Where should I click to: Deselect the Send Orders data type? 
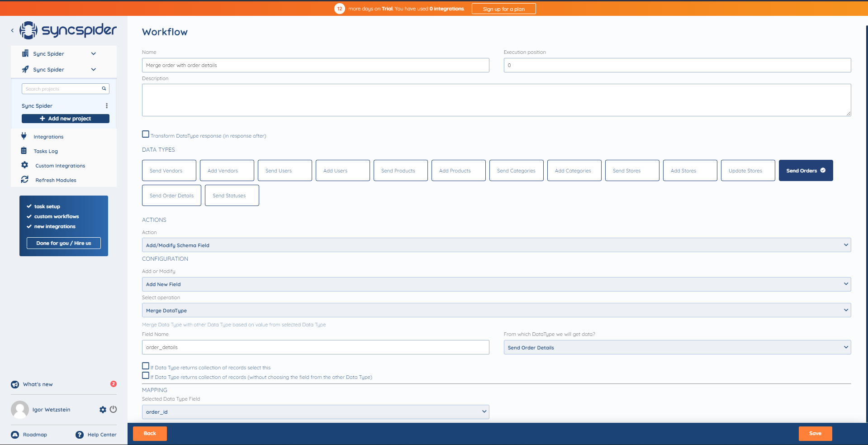806,171
